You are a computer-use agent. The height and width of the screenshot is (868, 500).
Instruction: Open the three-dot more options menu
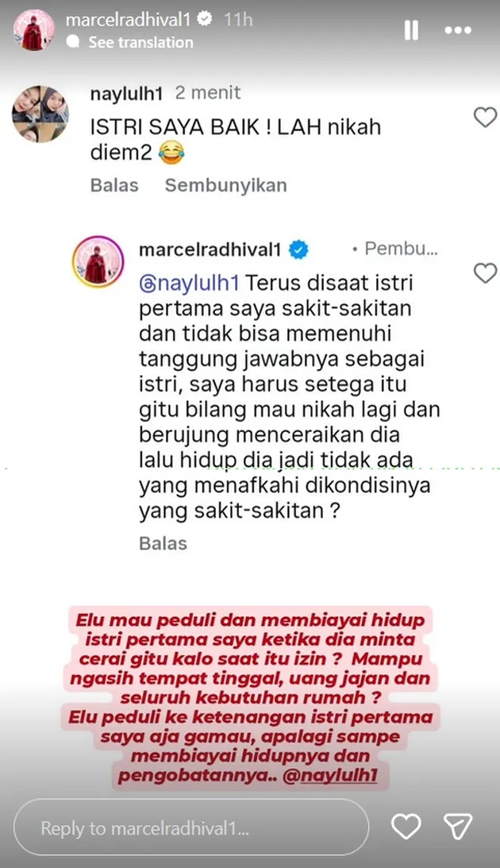pos(458,30)
